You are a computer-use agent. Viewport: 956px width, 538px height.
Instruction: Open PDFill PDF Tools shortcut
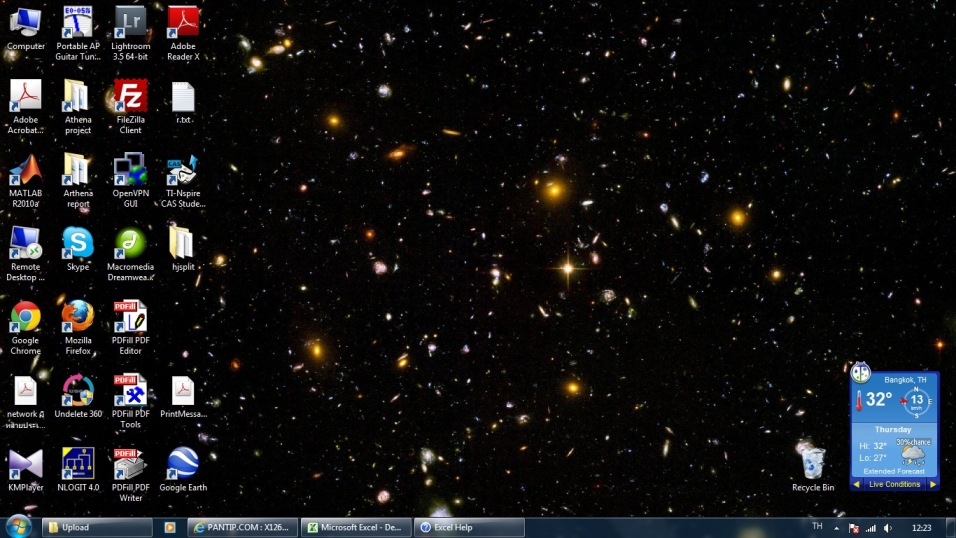pyautogui.click(x=130, y=402)
